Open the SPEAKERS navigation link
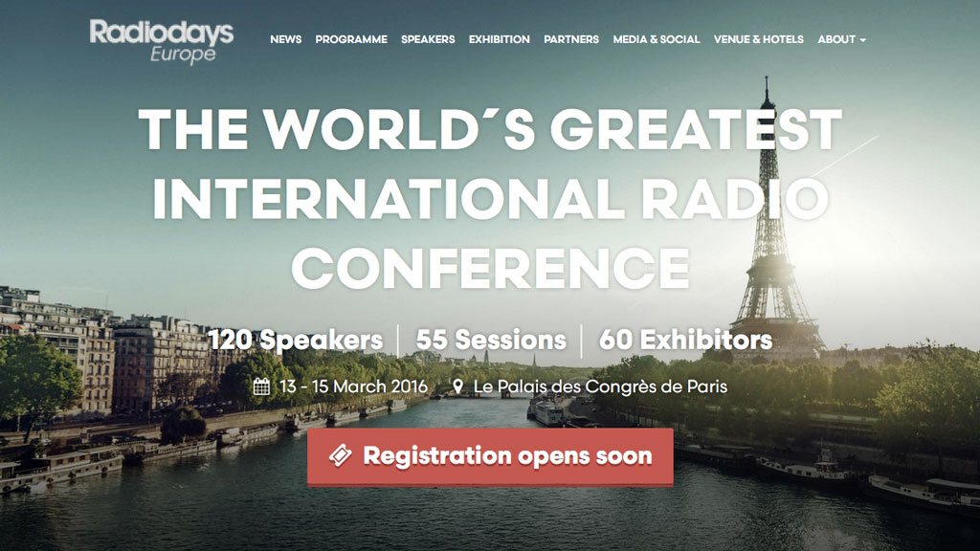980x551 pixels. (428, 39)
